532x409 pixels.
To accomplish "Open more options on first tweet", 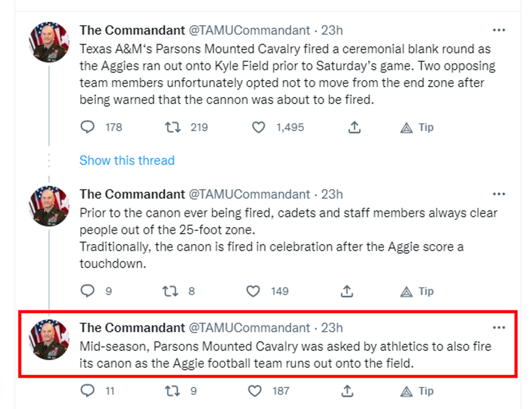I will 498,30.
